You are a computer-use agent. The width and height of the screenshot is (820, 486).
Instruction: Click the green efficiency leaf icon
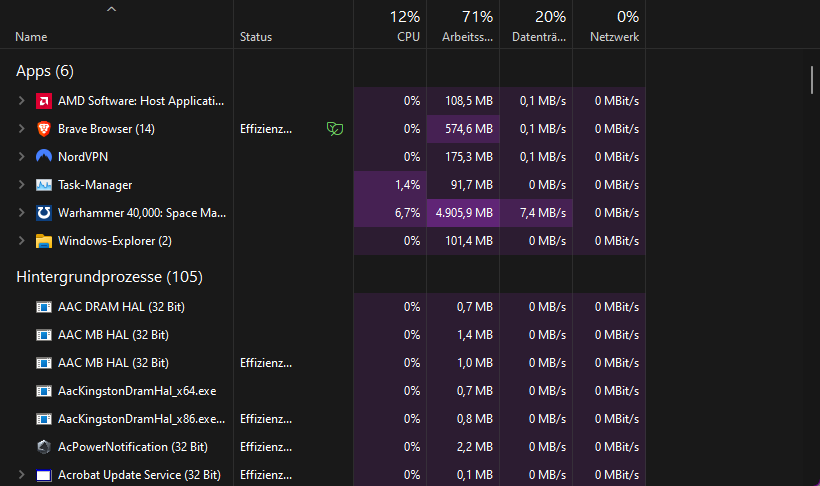(x=336, y=129)
